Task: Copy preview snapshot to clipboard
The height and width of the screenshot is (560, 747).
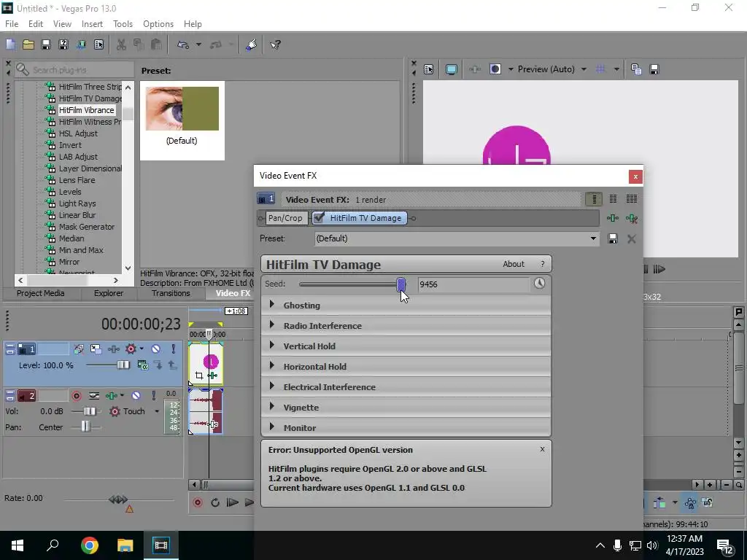Action: [x=636, y=69]
